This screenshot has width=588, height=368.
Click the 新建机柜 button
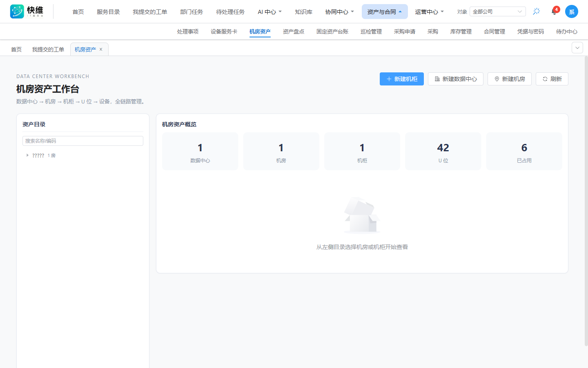(402, 79)
